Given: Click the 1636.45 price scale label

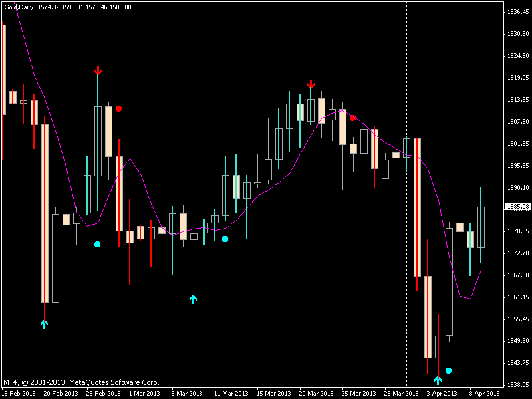Looking at the screenshot, I should click(518, 12).
